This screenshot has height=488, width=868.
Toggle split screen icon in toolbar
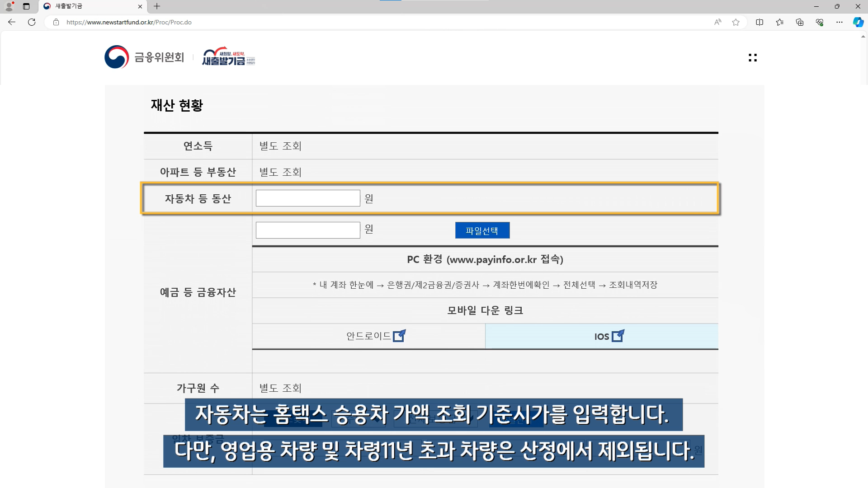759,22
